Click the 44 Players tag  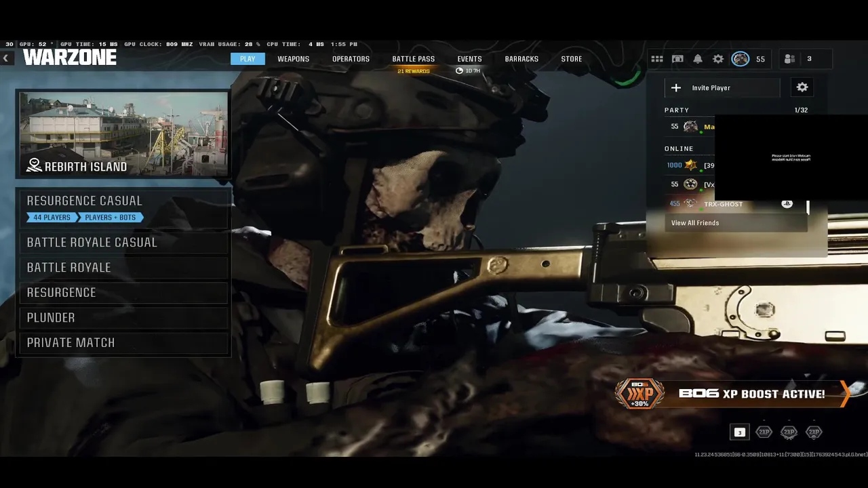pyautogui.click(x=52, y=218)
